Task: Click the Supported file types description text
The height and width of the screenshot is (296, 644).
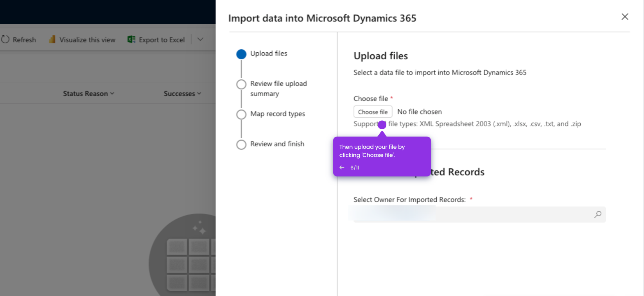Action: click(467, 124)
